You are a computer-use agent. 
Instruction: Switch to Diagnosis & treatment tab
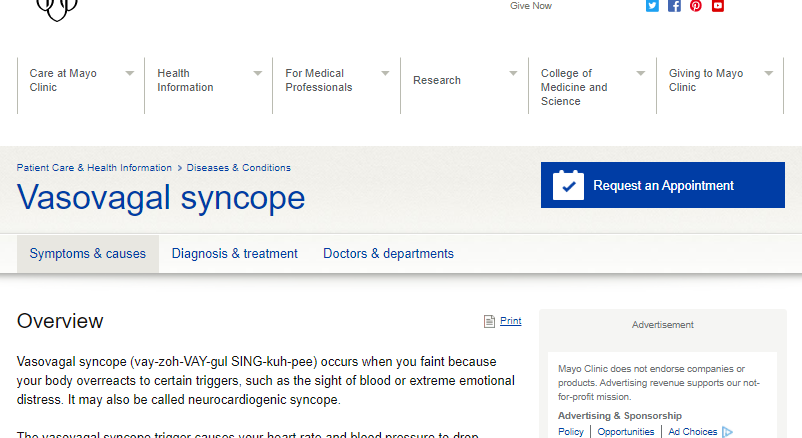(x=234, y=254)
